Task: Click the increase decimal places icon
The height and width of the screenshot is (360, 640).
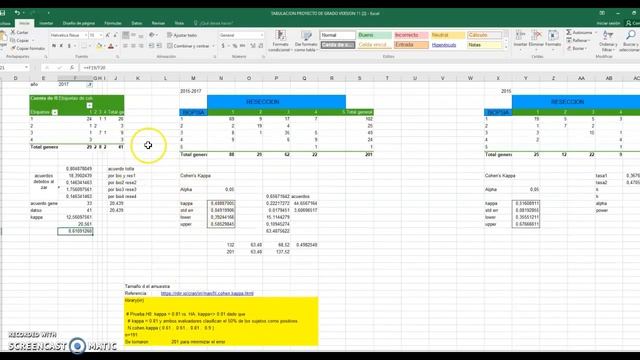Action: pyautogui.click(x=253, y=46)
